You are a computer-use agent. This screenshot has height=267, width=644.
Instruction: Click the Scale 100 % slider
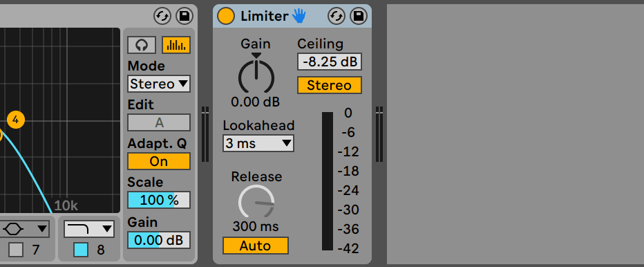pyautogui.click(x=159, y=200)
